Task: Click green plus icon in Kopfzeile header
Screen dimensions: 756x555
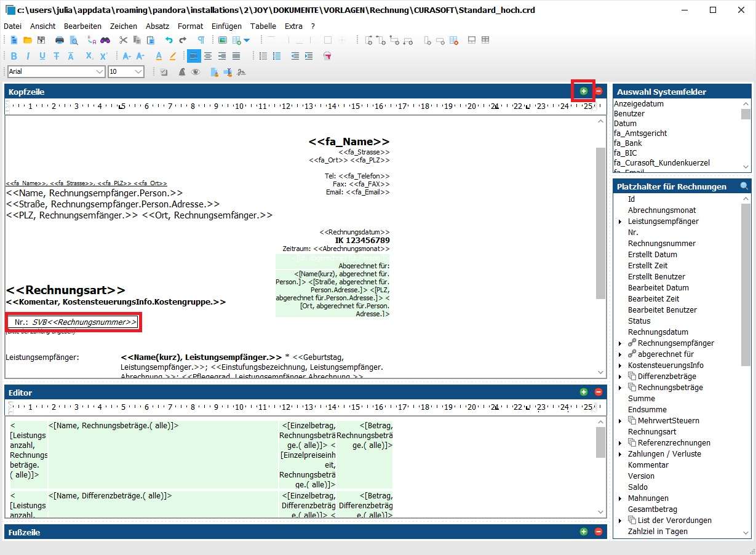Action: (x=583, y=91)
